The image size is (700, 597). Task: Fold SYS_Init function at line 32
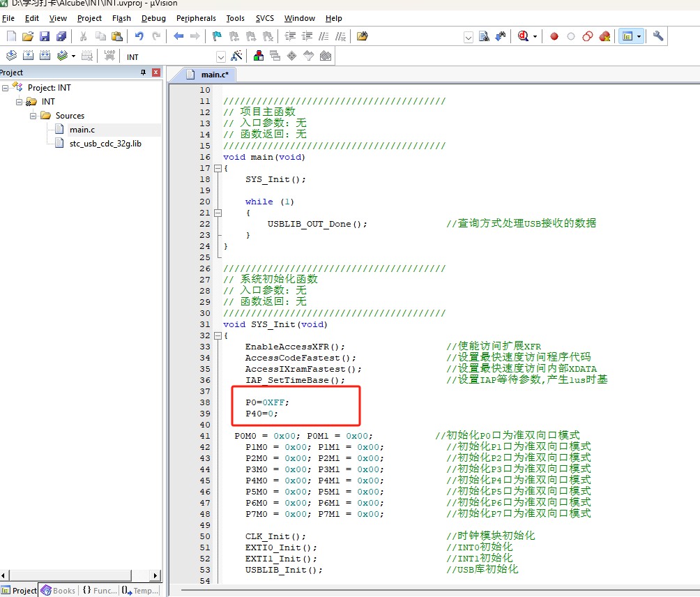coord(218,335)
